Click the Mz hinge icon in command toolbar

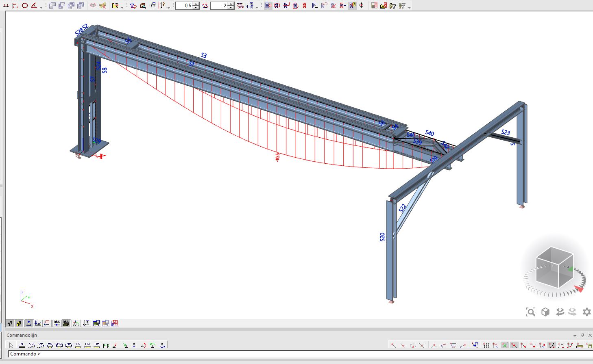point(68,345)
